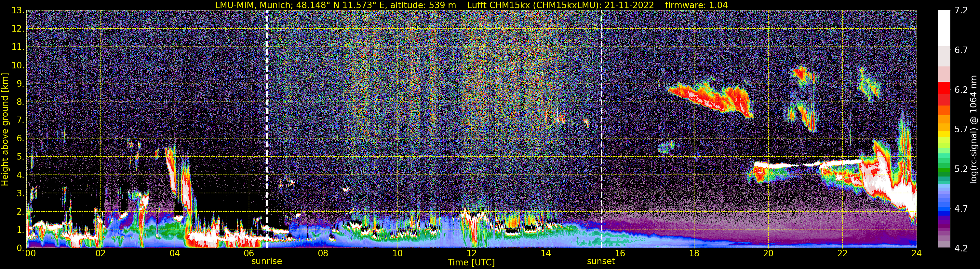Click the 'Time [UTC]' axis label
The width and height of the screenshot is (980, 269).
[x=471, y=262]
